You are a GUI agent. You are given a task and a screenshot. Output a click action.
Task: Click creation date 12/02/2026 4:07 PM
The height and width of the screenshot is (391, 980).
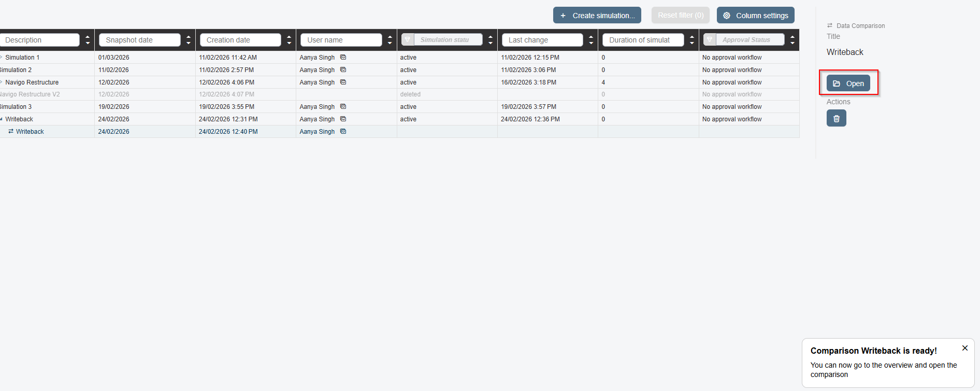(x=226, y=94)
